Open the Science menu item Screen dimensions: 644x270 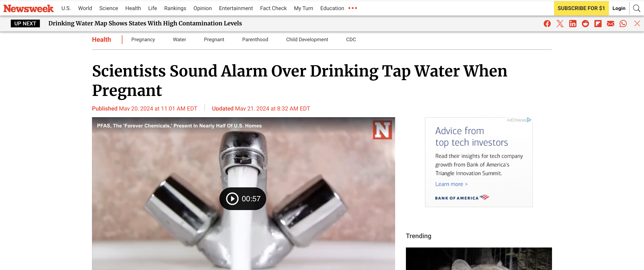[109, 8]
